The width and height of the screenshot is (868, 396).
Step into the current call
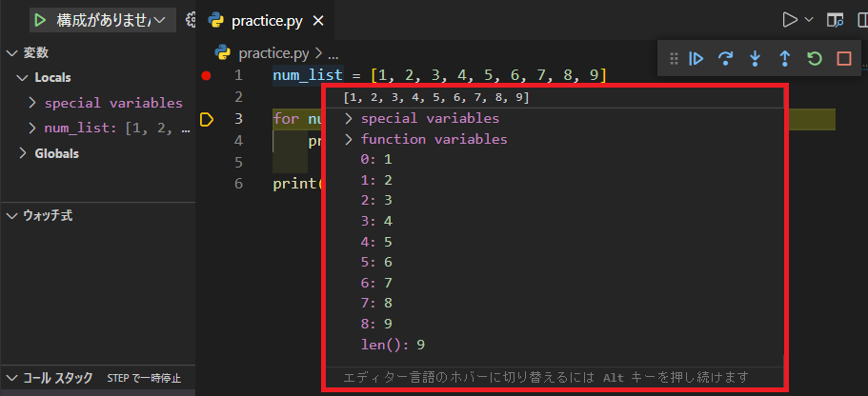pos(755,58)
